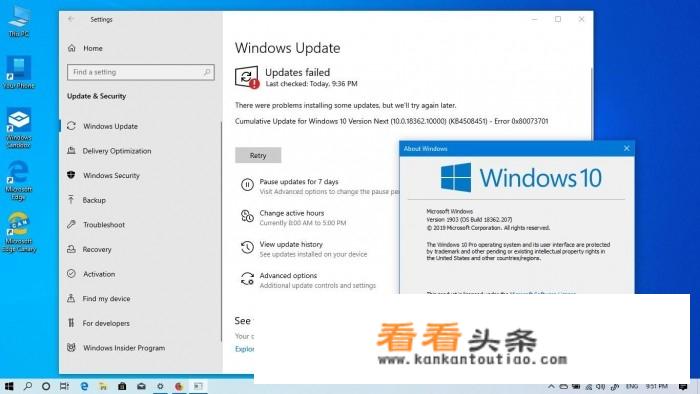Click 'See updates installed on your device'
The image size is (700, 394).
313,254
